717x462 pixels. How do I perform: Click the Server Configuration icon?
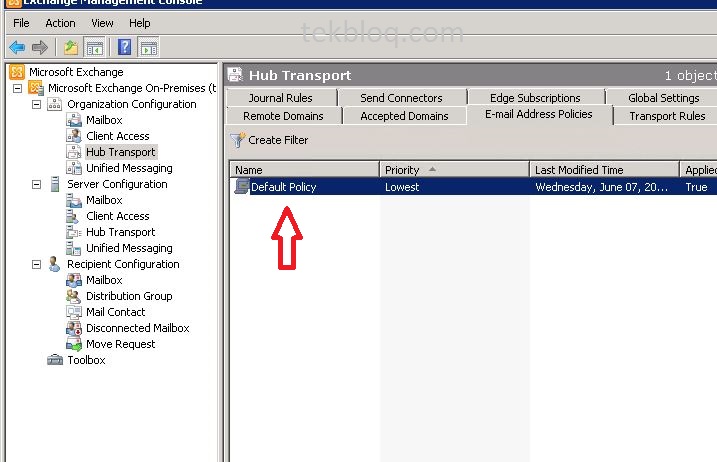point(55,184)
